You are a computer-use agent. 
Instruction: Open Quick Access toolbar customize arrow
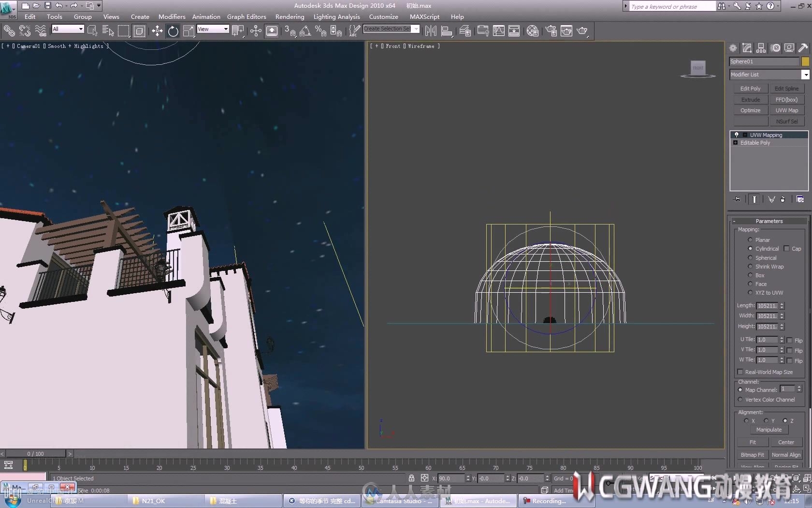99,6
